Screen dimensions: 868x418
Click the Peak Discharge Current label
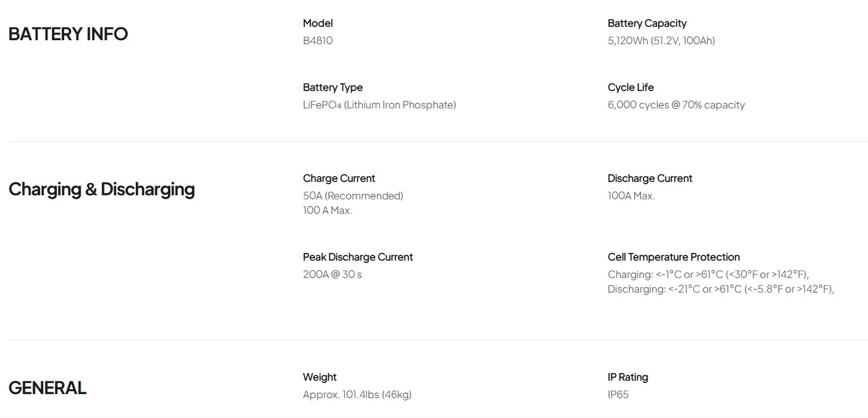click(x=358, y=257)
